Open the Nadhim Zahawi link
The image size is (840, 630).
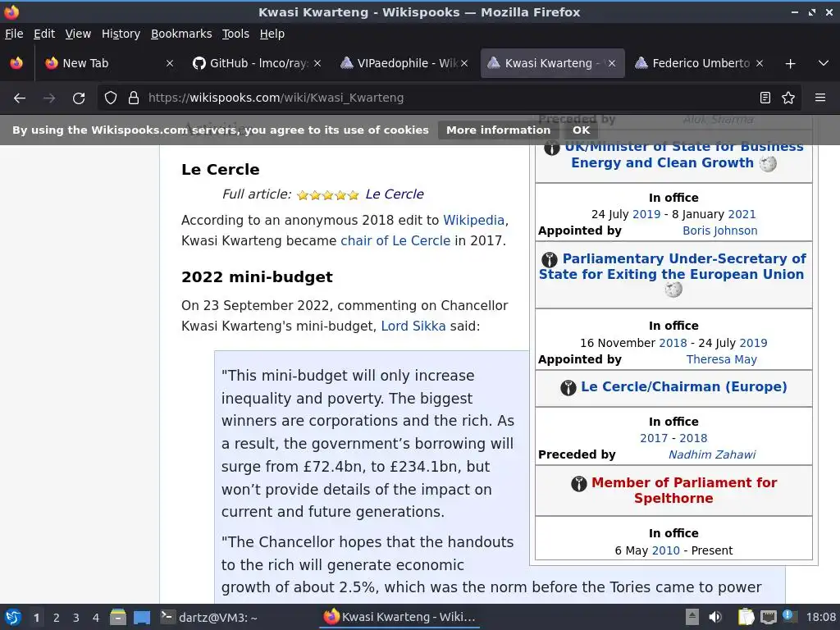[712, 454]
